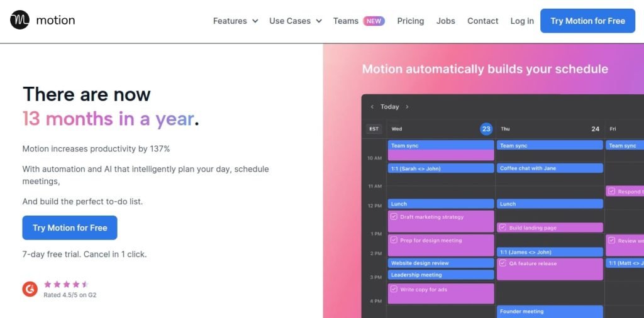Check the QA feature release task

click(502, 263)
